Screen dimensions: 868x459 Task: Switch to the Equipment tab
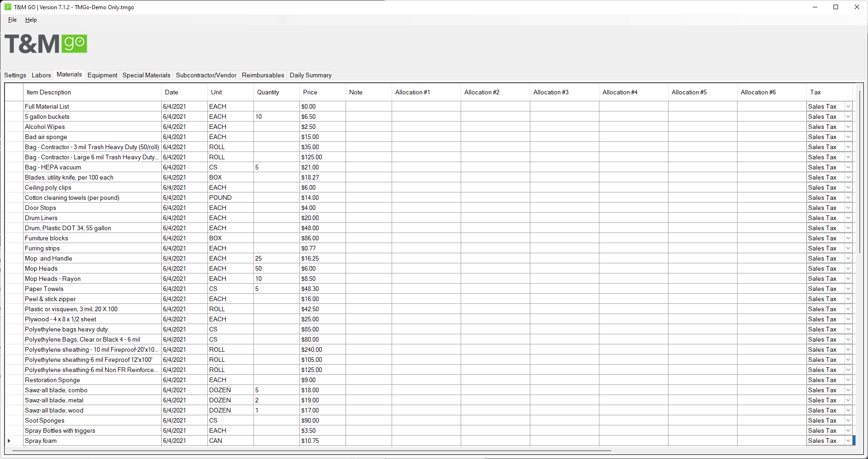point(102,75)
